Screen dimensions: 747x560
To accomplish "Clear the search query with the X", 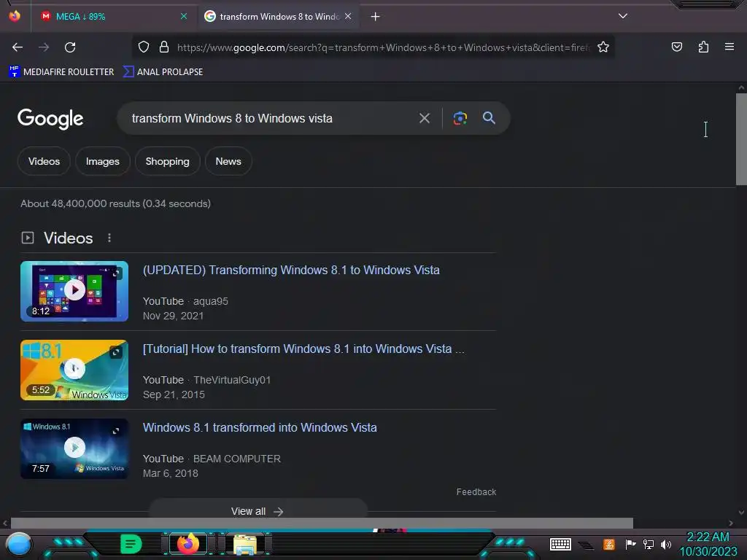I will click(x=425, y=118).
